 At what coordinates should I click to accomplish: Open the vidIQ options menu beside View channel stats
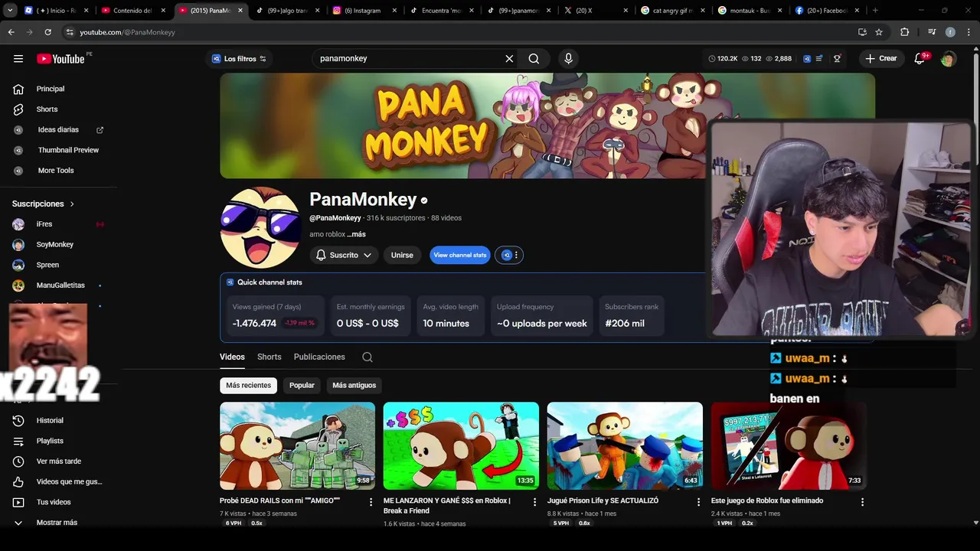pos(510,255)
